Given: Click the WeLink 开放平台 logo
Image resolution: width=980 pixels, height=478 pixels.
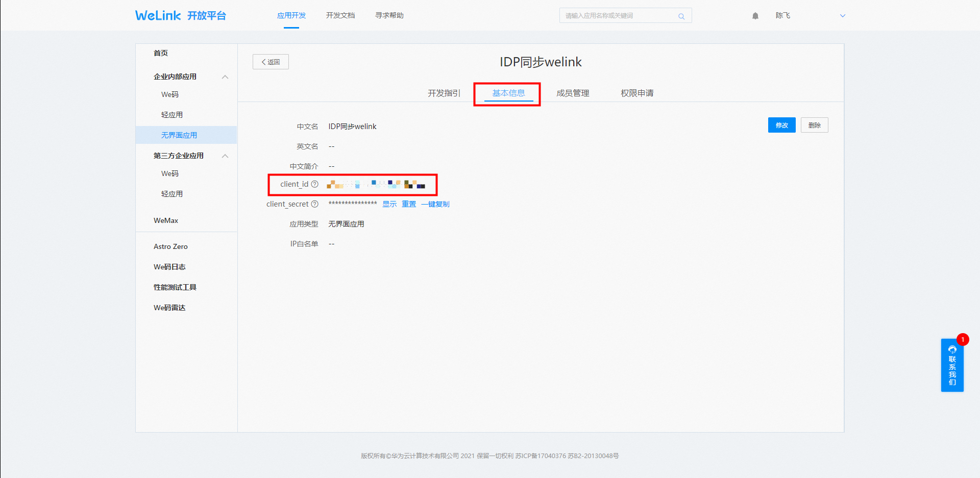Looking at the screenshot, I should click(181, 15).
